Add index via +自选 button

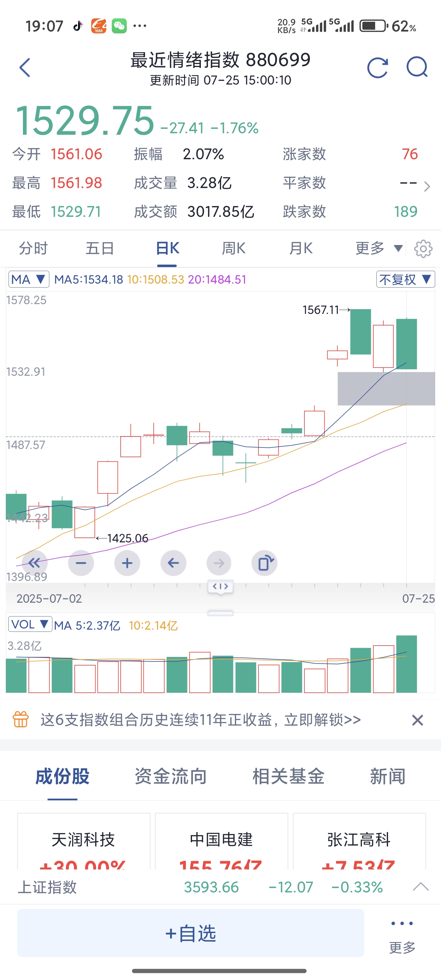190,933
